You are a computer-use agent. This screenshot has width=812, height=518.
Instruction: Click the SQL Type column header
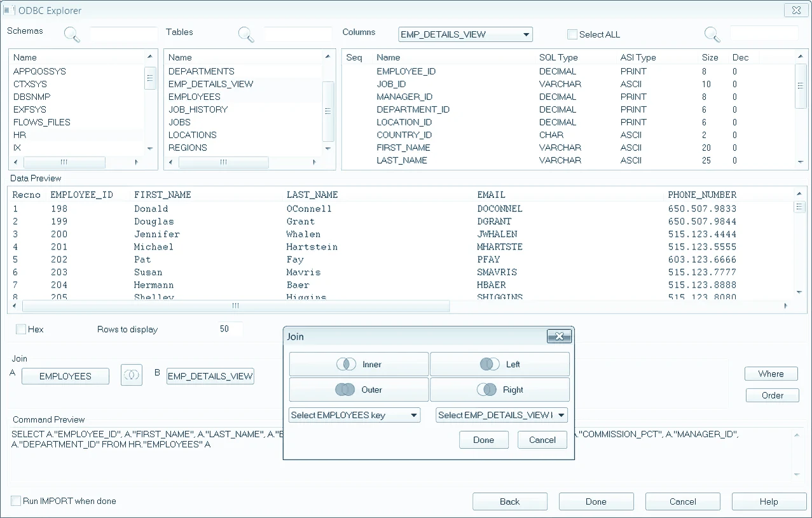point(558,57)
